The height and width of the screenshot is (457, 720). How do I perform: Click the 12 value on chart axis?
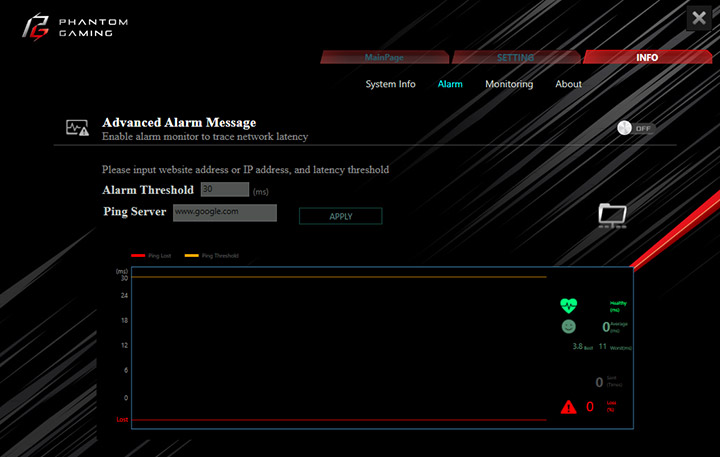tap(124, 345)
